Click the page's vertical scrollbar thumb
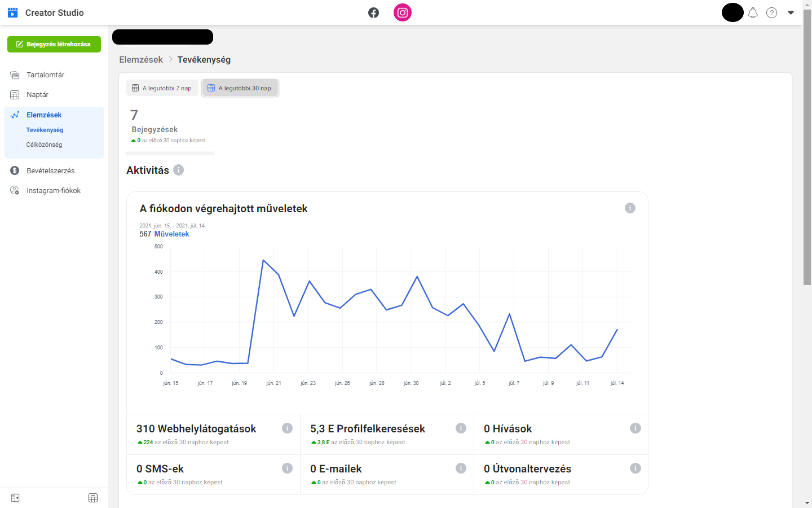The image size is (812, 508). (807, 147)
